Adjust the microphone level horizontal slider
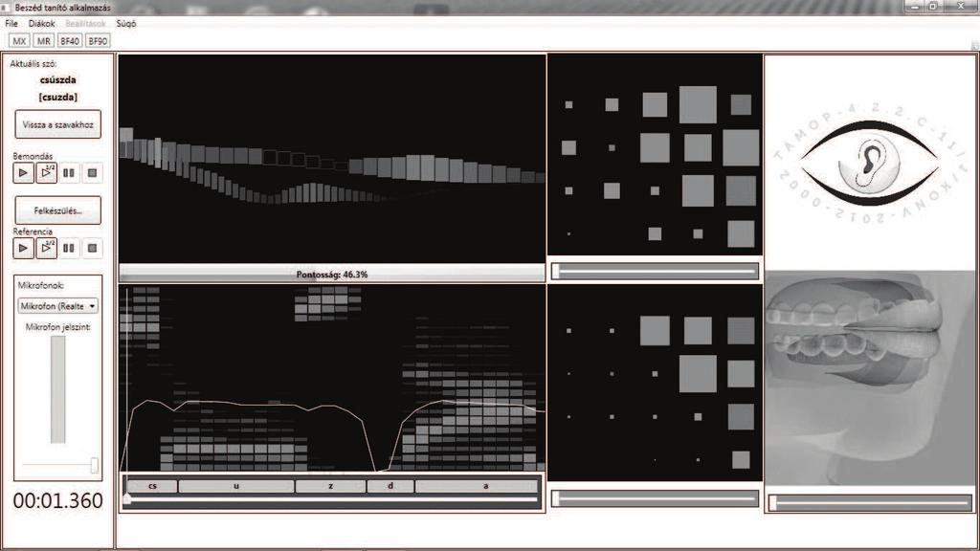This screenshot has height=551, width=980. [x=58, y=465]
